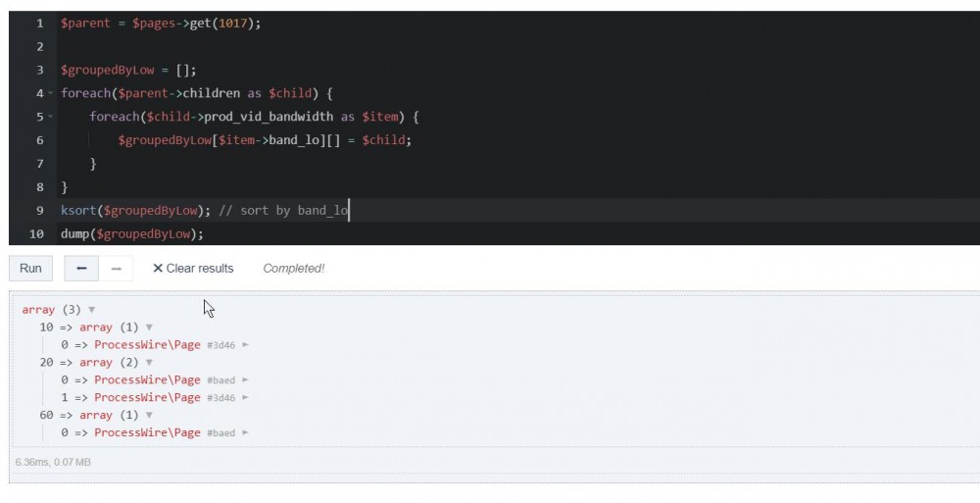Image resolution: width=980 pixels, height=503 pixels.
Task: Toggle fold arrow on code line 4
Action: pos(50,94)
